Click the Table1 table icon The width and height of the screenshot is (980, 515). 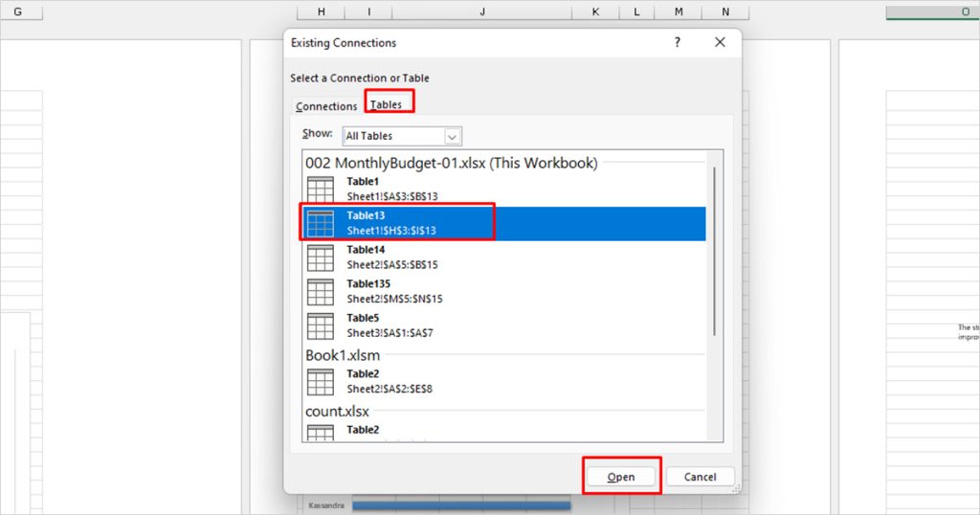(x=320, y=190)
